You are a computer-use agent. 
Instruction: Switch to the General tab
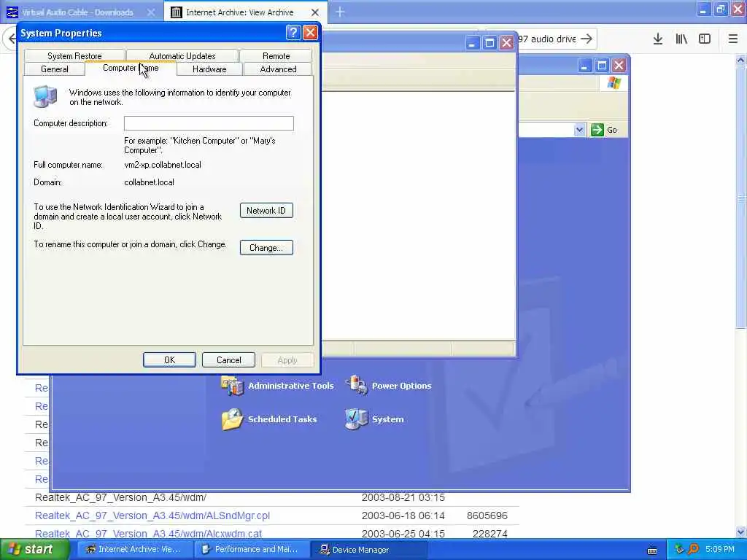(x=54, y=69)
